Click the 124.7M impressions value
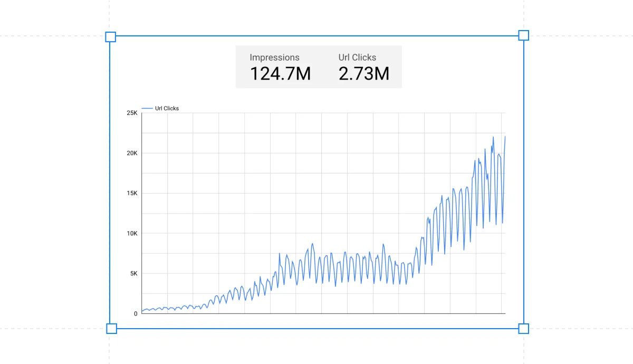Image resolution: width=633 pixels, height=364 pixels. (x=280, y=74)
